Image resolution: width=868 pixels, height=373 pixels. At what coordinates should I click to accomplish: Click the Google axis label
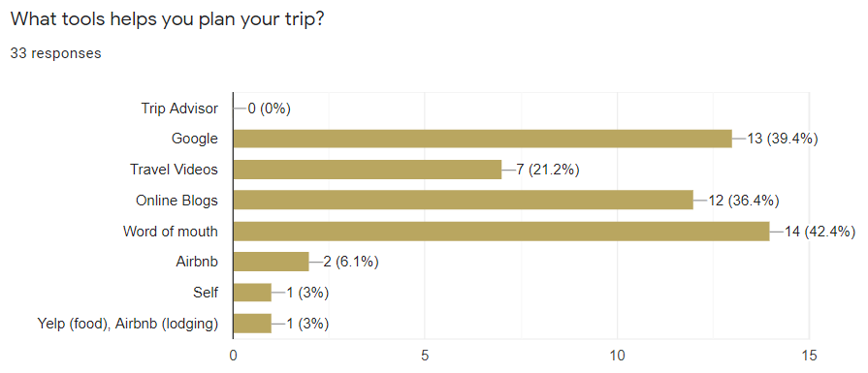(x=195, y=140)
